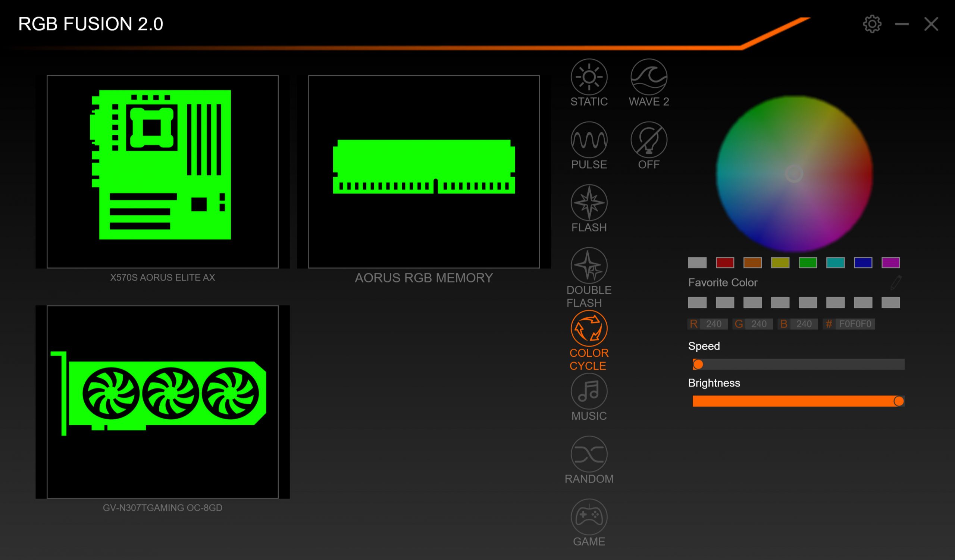Select the Static lighting mode icon
The height and width of the screenshot is (560, 955).
click(x=589, y=77)
